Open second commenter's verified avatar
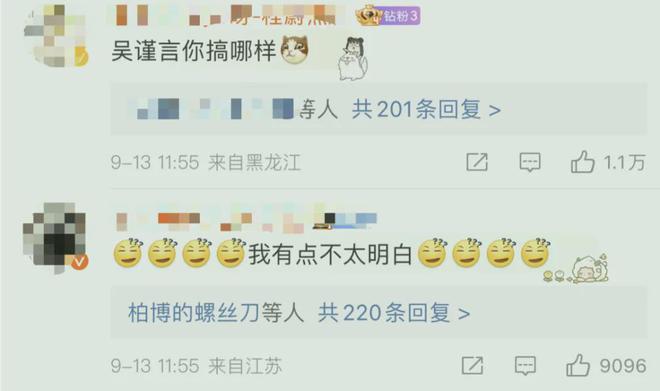Viewport: 660px width, 391px height. [55, 237]
